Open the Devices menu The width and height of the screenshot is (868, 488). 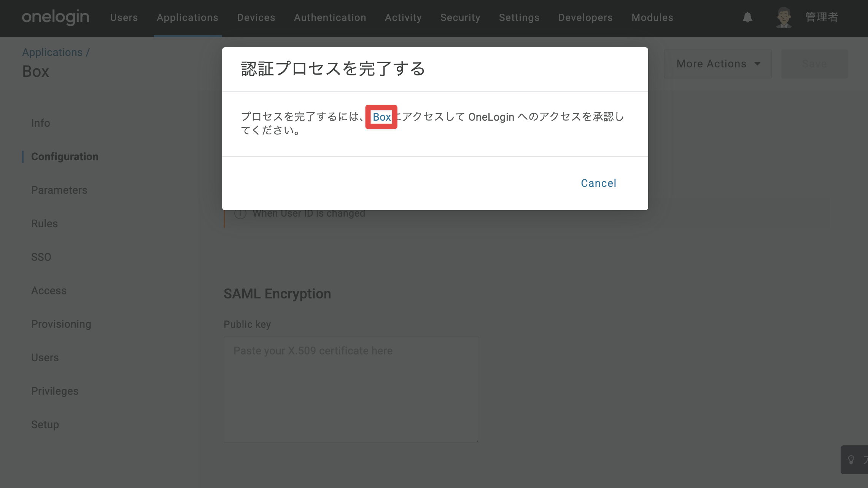click(x=256, y=18)
